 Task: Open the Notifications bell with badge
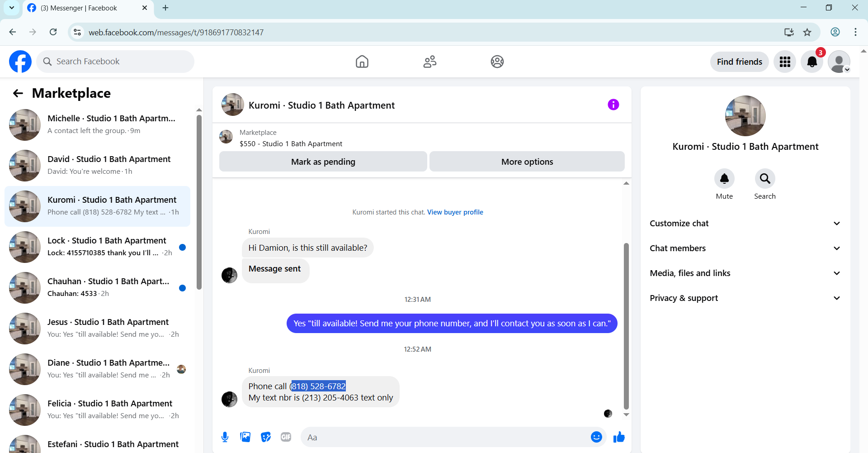coord(812,62)
